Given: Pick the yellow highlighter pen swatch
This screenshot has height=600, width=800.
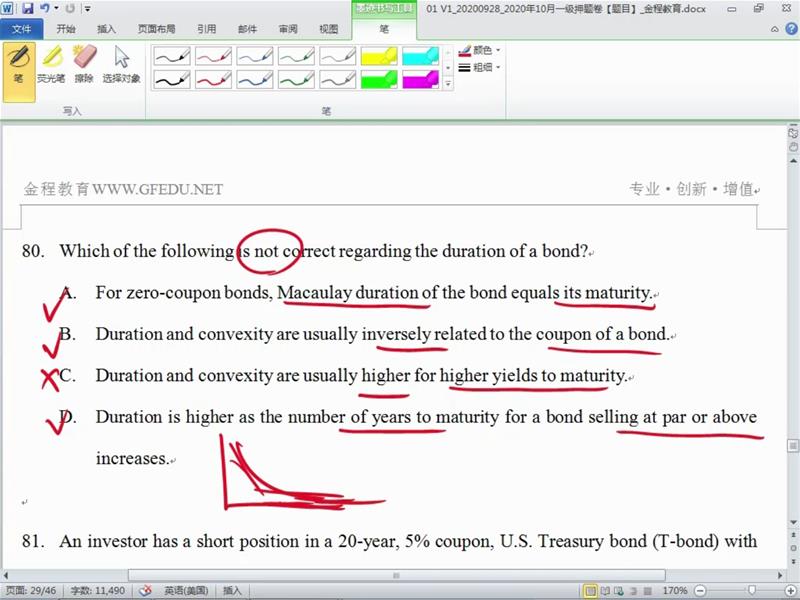Looking at the screenshot, I should click(x=378, y=56).
